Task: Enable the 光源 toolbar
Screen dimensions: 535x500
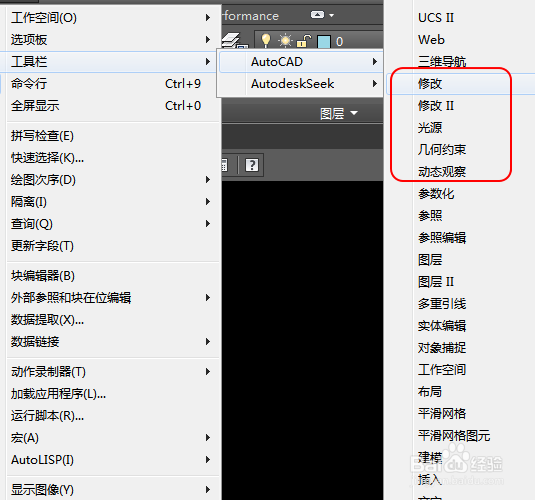Action: [x=430, y=128]
